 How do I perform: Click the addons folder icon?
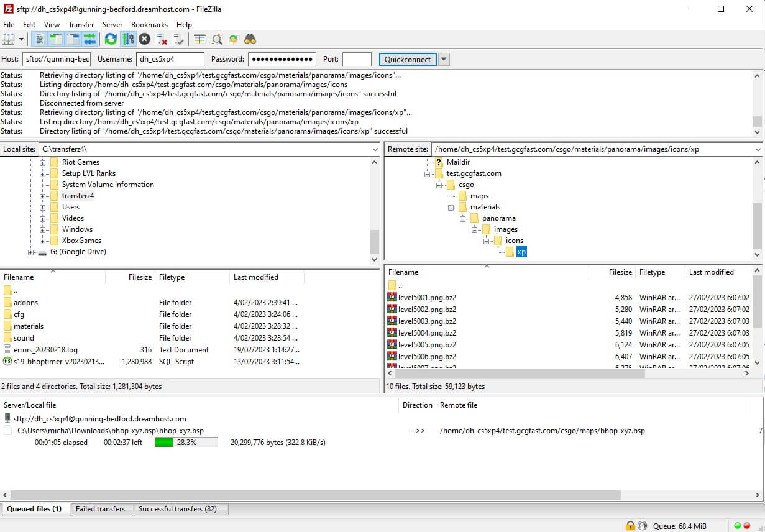[x=7, y=302]
